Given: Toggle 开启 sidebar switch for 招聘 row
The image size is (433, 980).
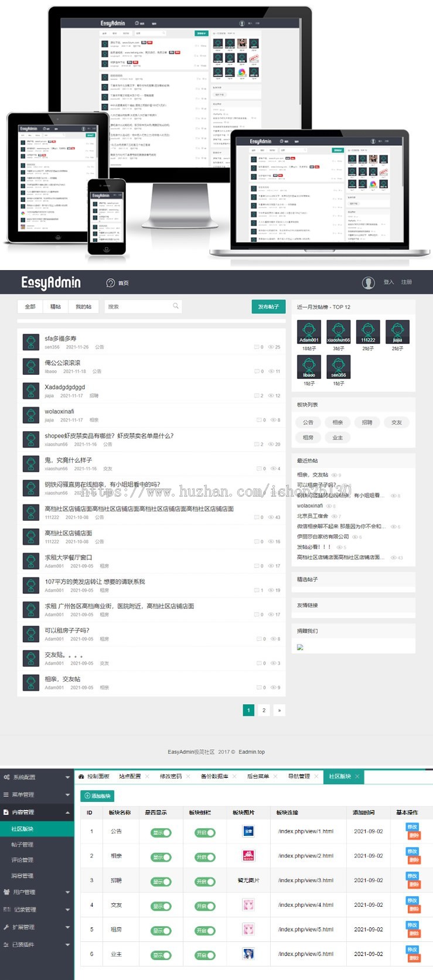Looking at the screenshot, I should pyautogui.click(x=204, y=882).
